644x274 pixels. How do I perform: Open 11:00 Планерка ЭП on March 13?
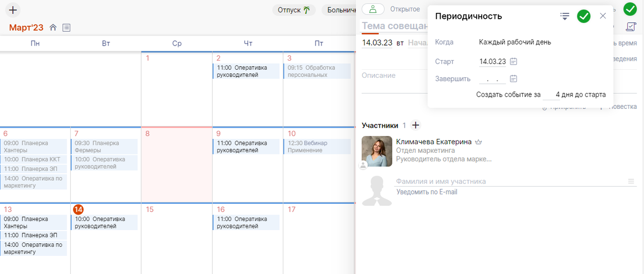(x=34, y=235)
